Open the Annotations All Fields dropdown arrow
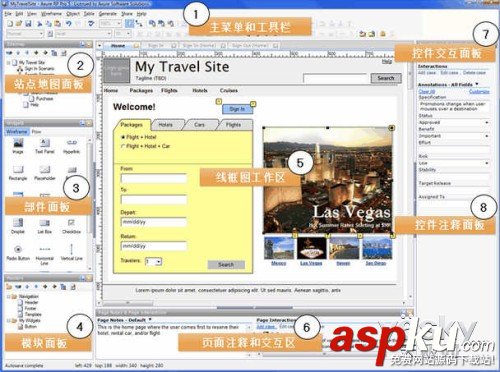Image resolution: width=500 pixels, height=372 pixels. point(477,84)
